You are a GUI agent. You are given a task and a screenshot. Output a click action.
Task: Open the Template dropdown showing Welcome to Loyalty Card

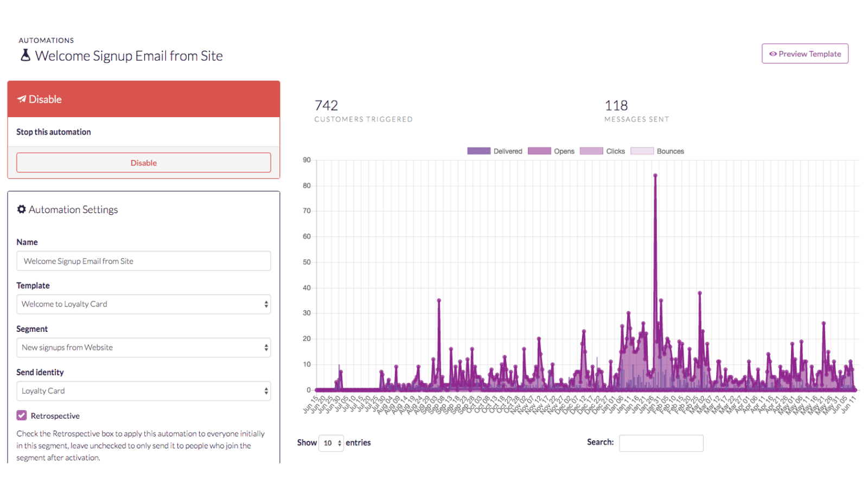(x=143, y=304)
